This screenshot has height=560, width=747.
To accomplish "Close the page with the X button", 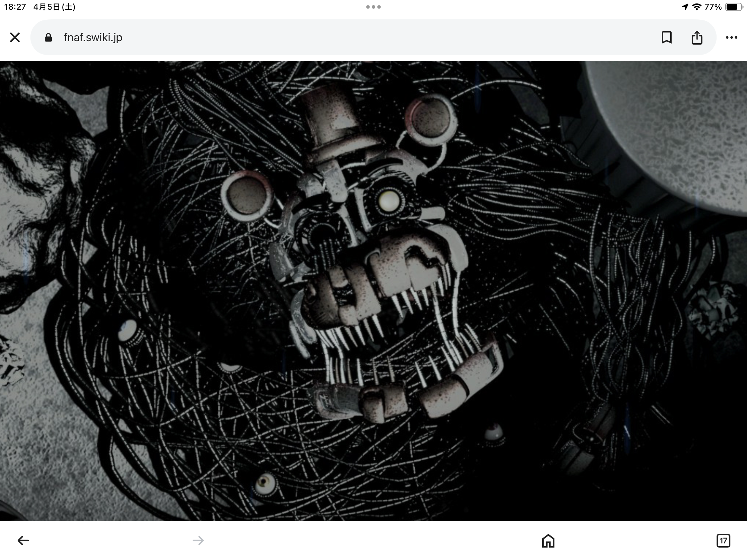I will coord(15,37).
